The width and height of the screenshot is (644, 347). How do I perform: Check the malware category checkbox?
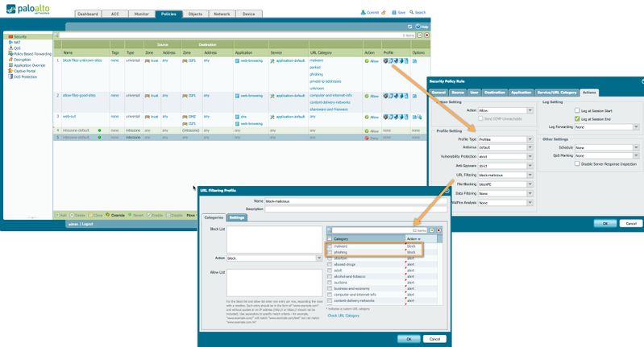coord(330,246)
